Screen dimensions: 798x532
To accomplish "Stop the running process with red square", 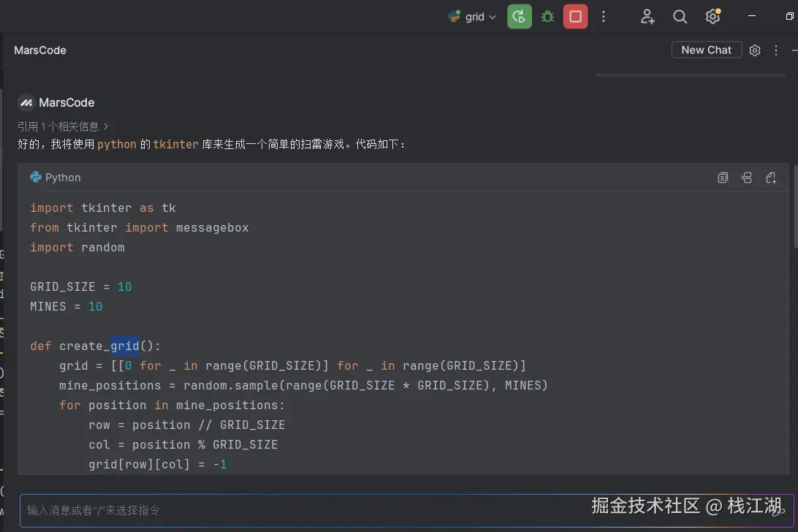I will pos(575,17).
